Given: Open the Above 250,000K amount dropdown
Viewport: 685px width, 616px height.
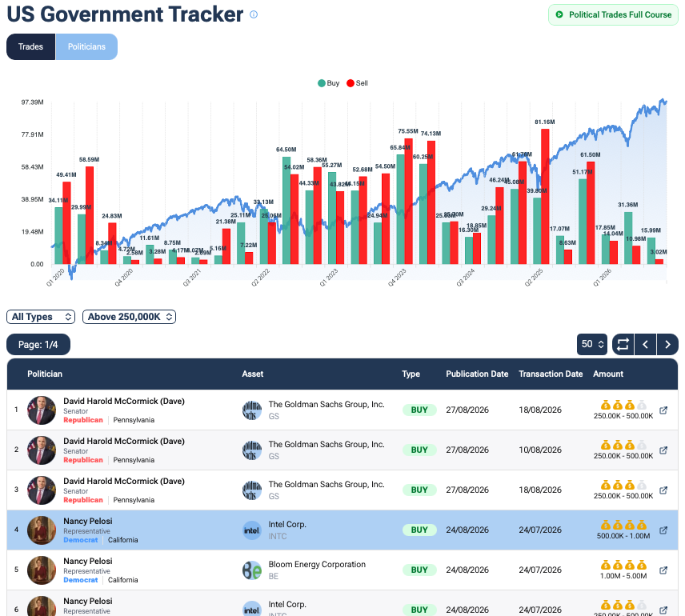Looking at the screenshot, I should (x=130, y=317).
